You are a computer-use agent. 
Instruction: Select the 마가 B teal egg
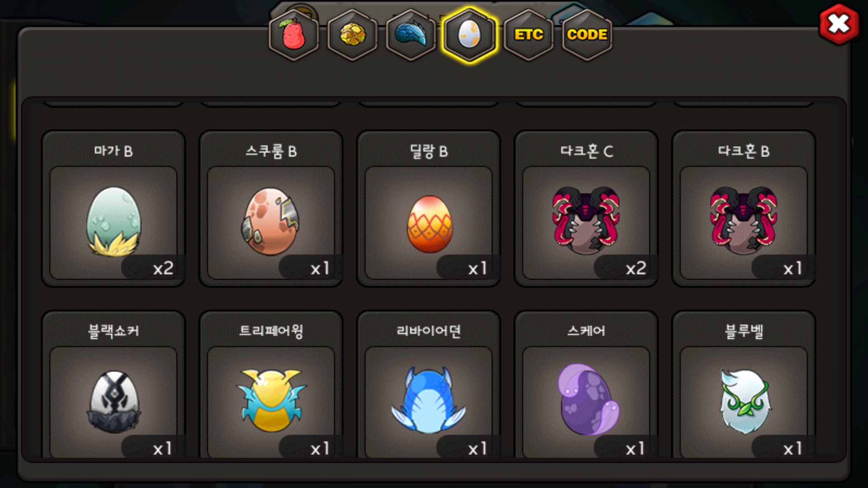click(x=113, y=221)
